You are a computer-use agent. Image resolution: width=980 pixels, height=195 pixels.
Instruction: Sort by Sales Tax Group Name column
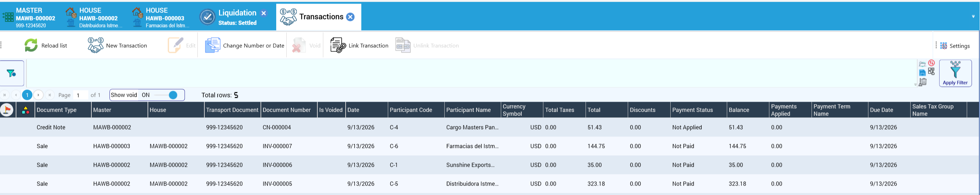click(x=938, y=110)
